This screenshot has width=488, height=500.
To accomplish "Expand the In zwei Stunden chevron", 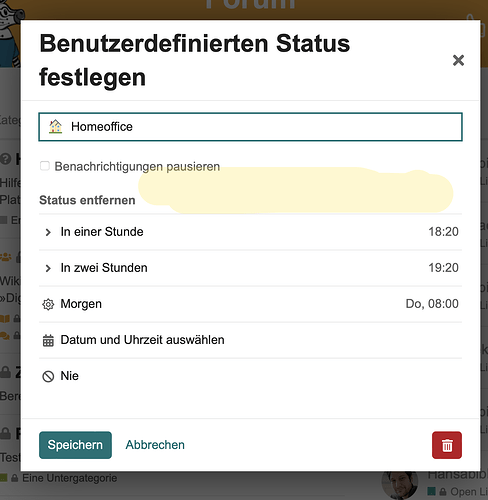I will click(48, 268).
